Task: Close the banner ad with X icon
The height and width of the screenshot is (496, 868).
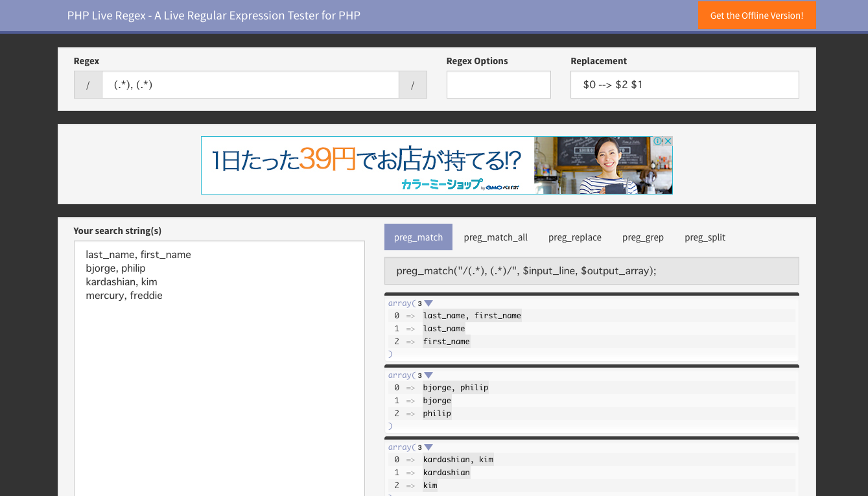Action: (668, 141)
